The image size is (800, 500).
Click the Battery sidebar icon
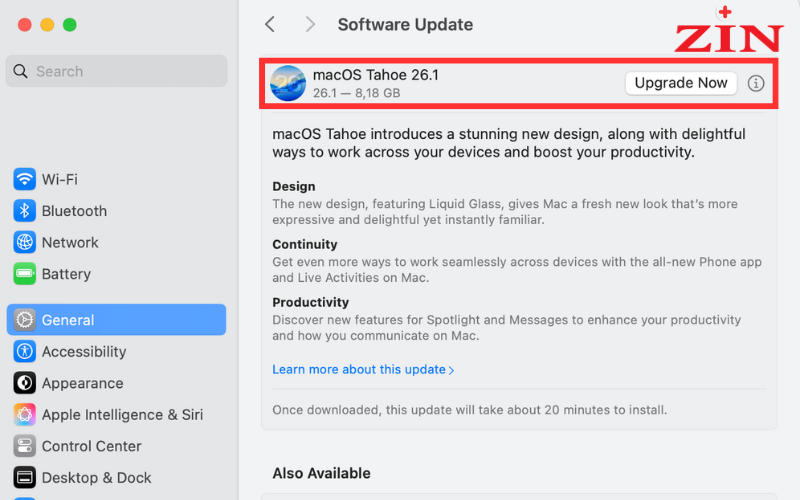point(24,274)
